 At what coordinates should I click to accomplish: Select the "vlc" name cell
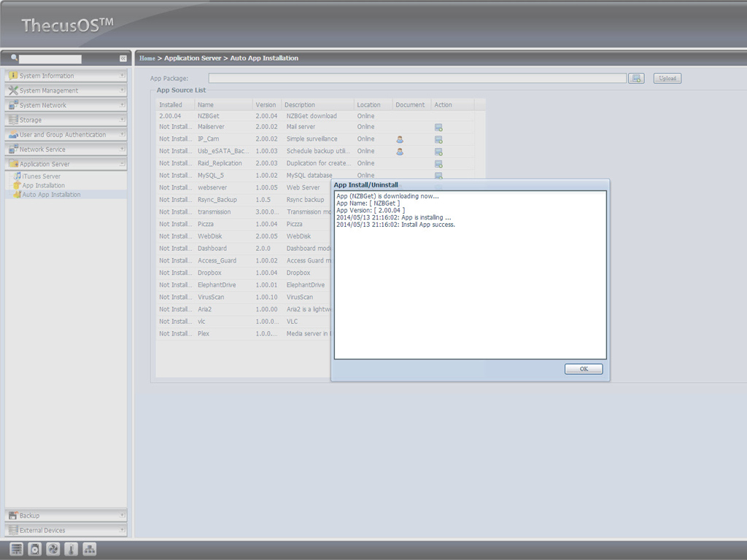point(201,322)
